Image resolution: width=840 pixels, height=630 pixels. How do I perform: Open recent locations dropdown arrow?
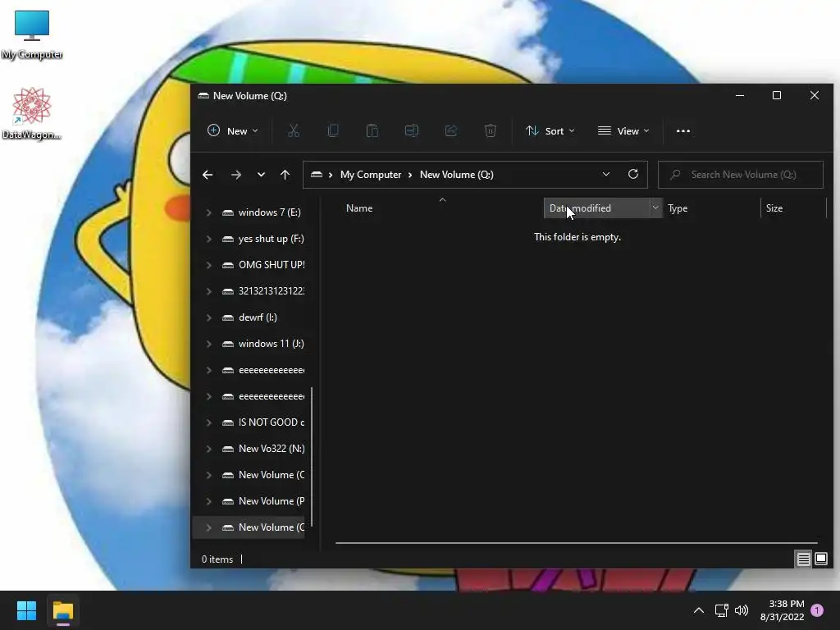tap(261, 175)
